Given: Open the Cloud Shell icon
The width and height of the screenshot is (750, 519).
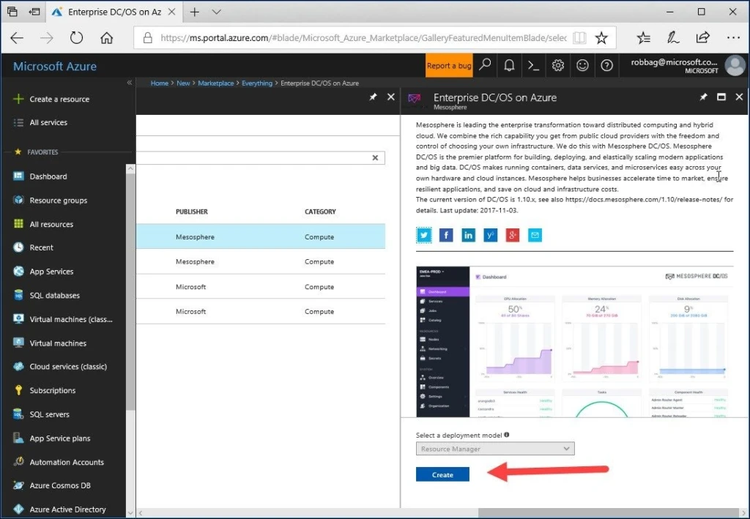Looking at the screenshot, I should (x=534, y=65).
